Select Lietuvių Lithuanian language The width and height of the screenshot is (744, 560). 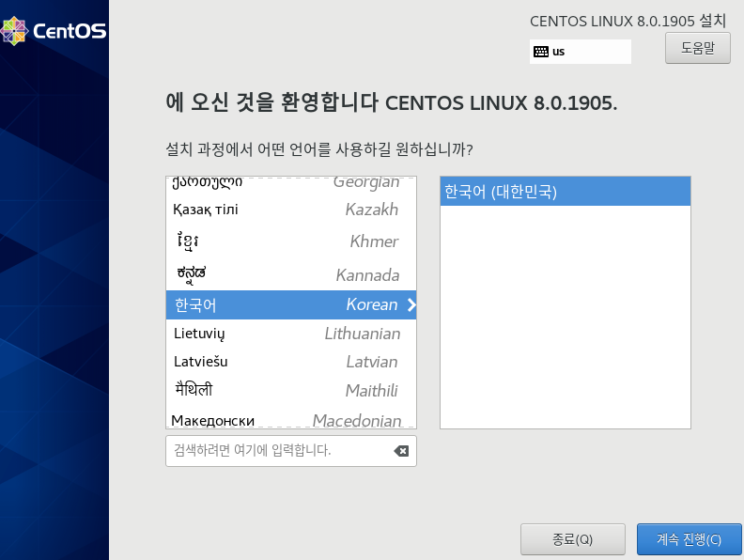click(x=291, y=334)
